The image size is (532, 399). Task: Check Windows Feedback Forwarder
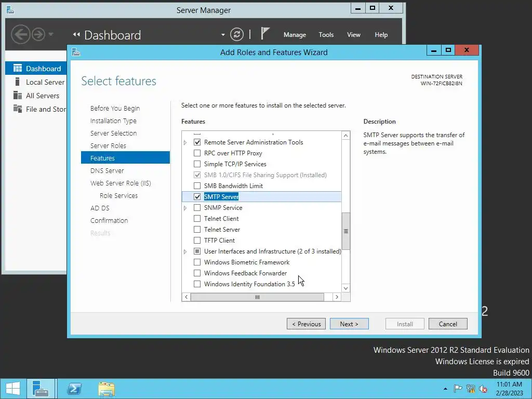coord(197,273)
